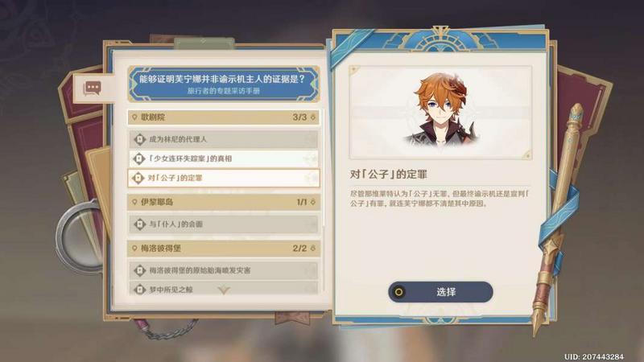Click the 「公子」 character portrait image
The width and height of the screenshot is (644, 362).
pyautogui.click(x=440, y=113)
